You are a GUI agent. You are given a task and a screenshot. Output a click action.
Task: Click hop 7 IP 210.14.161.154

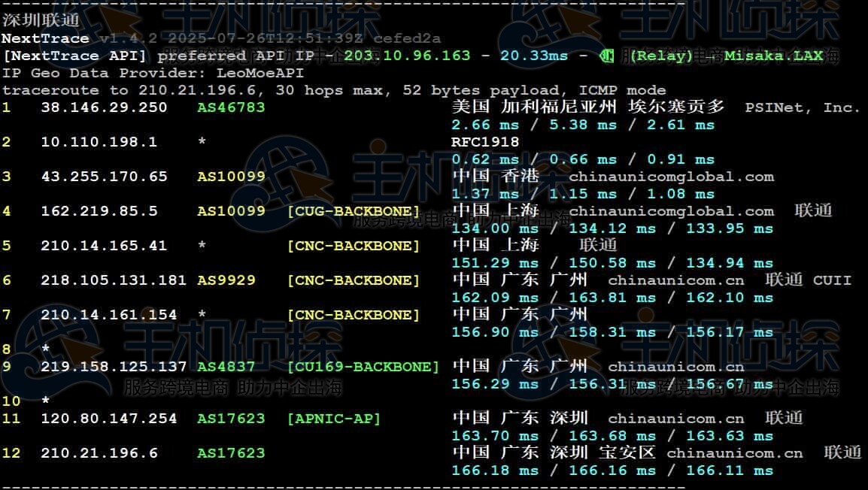coord(108,315)
